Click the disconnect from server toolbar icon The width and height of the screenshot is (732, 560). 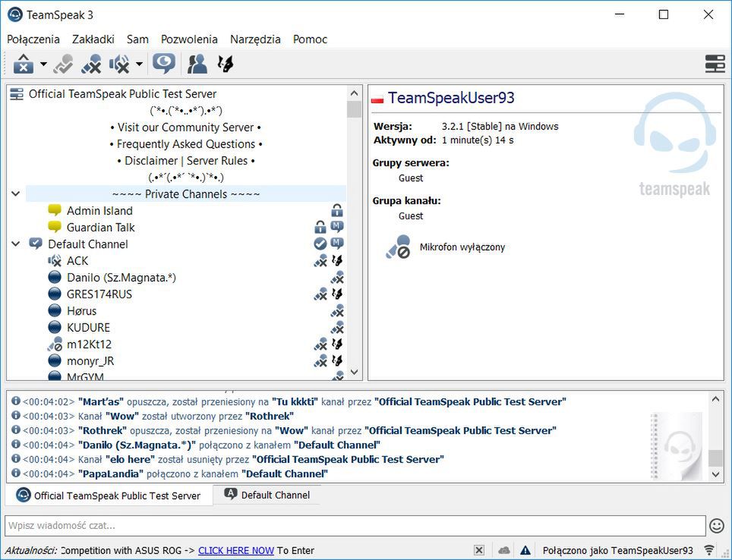click(x=24, y=64)
